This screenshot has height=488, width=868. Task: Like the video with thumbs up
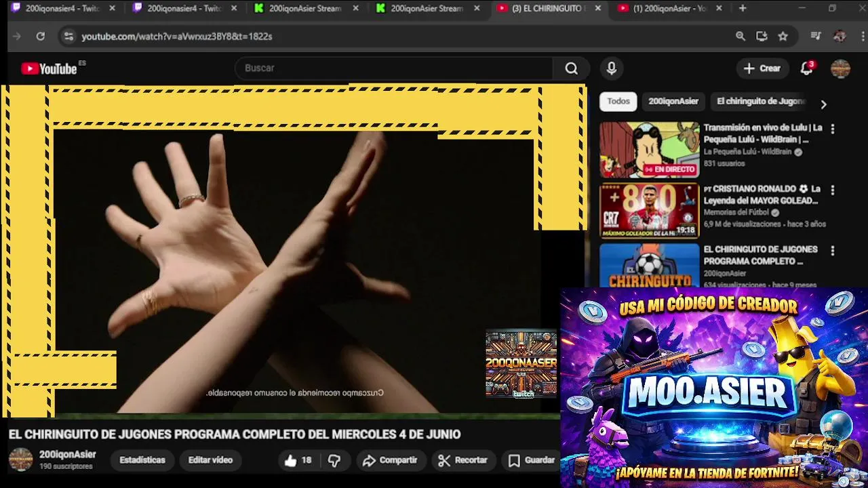coord(298,460)
